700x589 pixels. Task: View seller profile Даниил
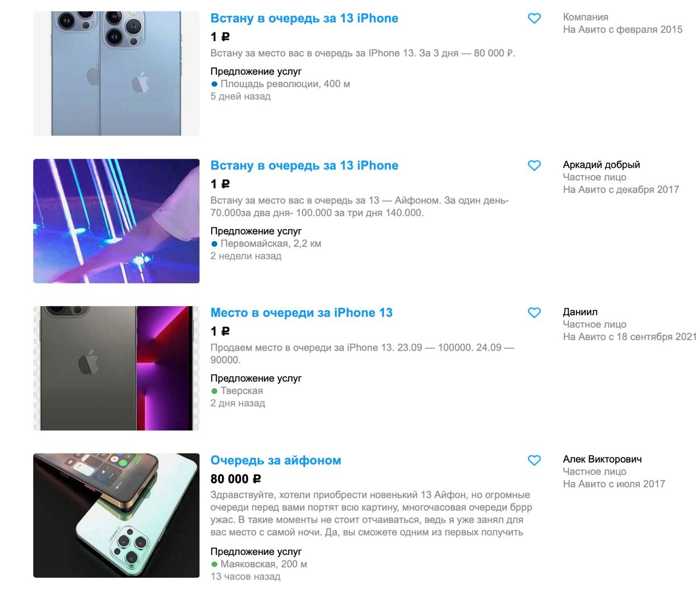point(580,312)
